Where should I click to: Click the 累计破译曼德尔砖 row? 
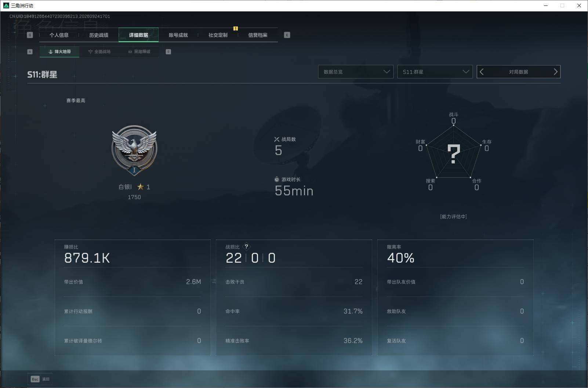(133, 341)
